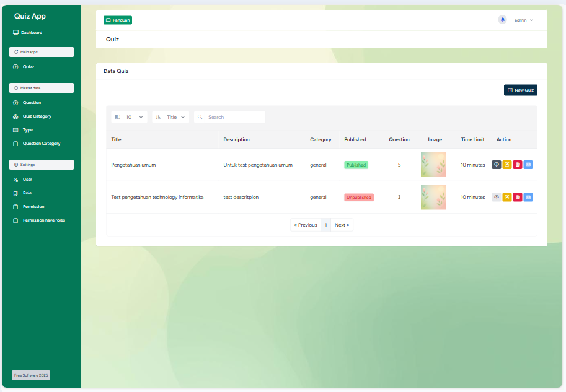The image size is (566, 392).
Task: Click the green Published badge
Action: point(356,165)
